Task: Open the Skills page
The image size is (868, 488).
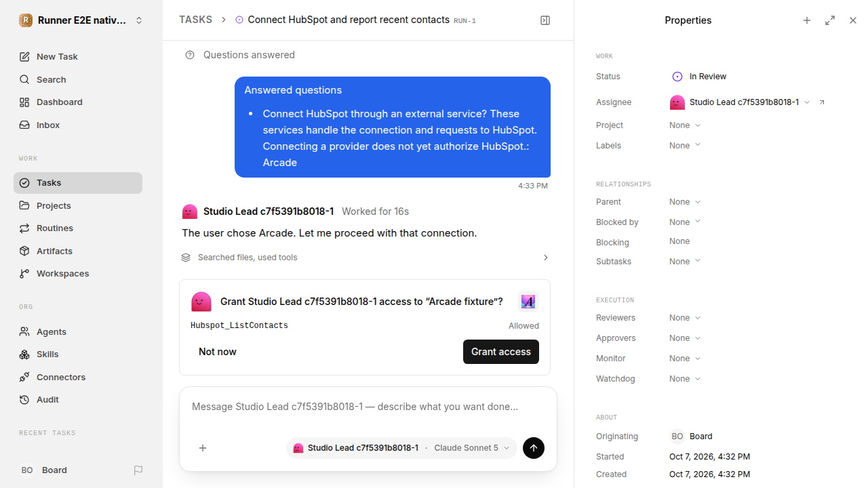Action: pyautogui.click(x=78, y=354)
